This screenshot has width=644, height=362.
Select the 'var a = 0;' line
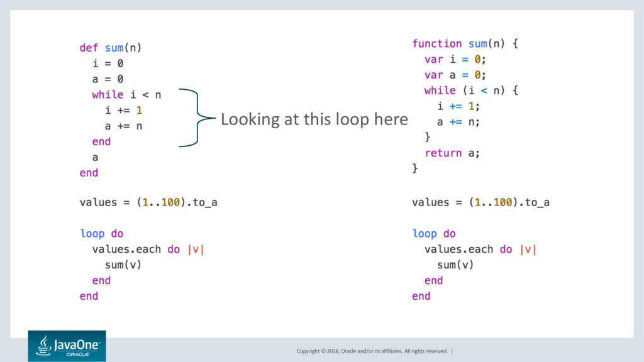tap(455, 75)
